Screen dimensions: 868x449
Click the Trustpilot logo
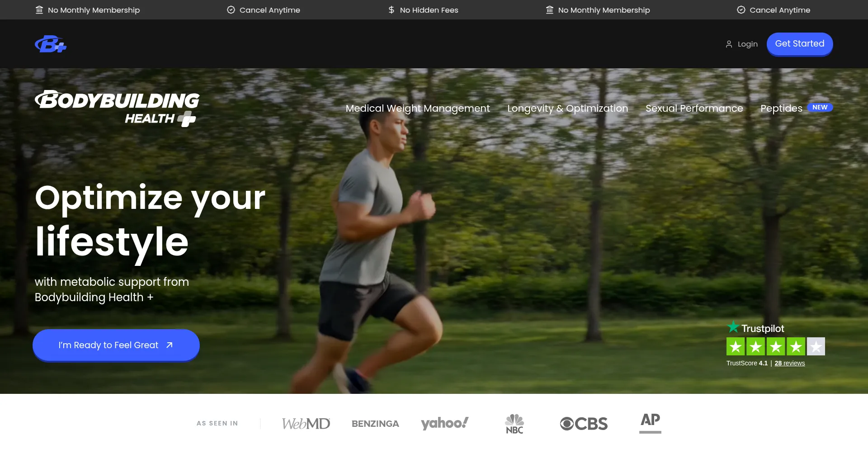755,328
